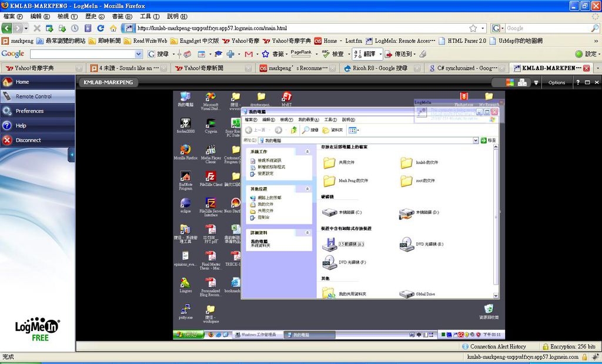602x364 pixels.
Task: Click the colorful Windows flag icon in LogMeIn toolbar
Action: pos(510,82)
